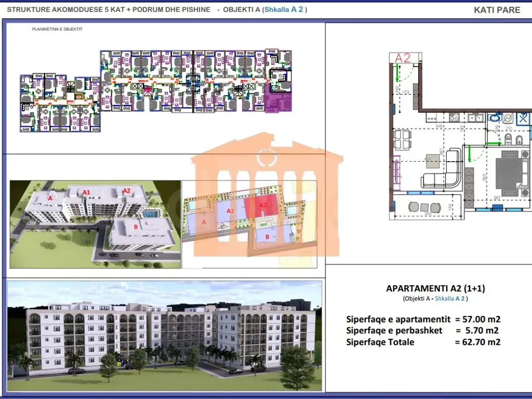The width and height of the screenshot is (532, 399).
Task: Click the red highlighted A2 block on the site plan
Action: [262, 206]
